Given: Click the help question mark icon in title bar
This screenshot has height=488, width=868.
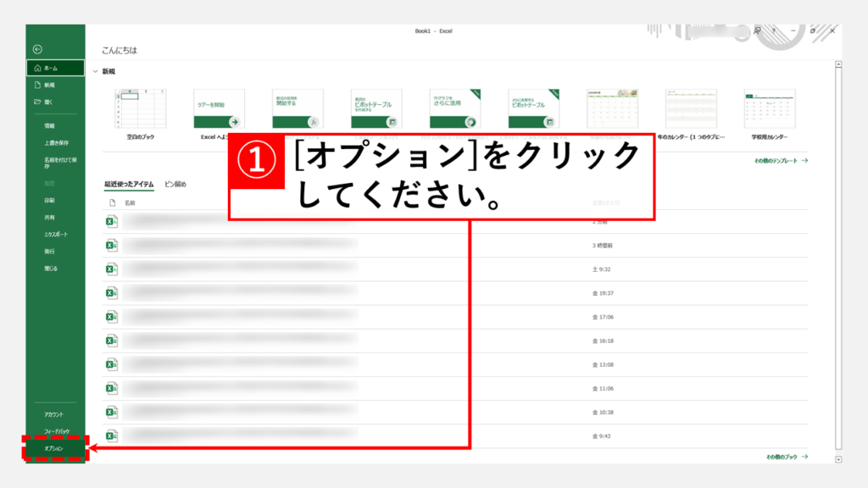Looking at the screenshot, I should [772, 30].
